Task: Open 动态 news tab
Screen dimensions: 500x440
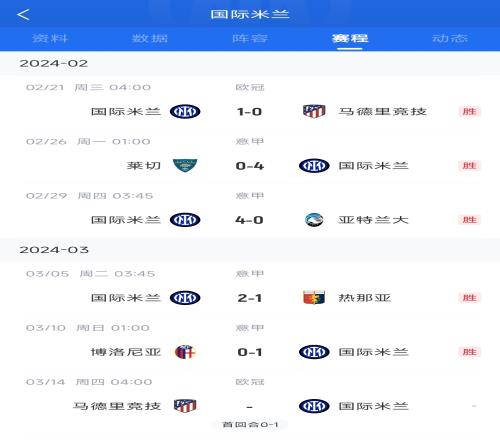Action: pyautogui.click(x=450, y=38)
